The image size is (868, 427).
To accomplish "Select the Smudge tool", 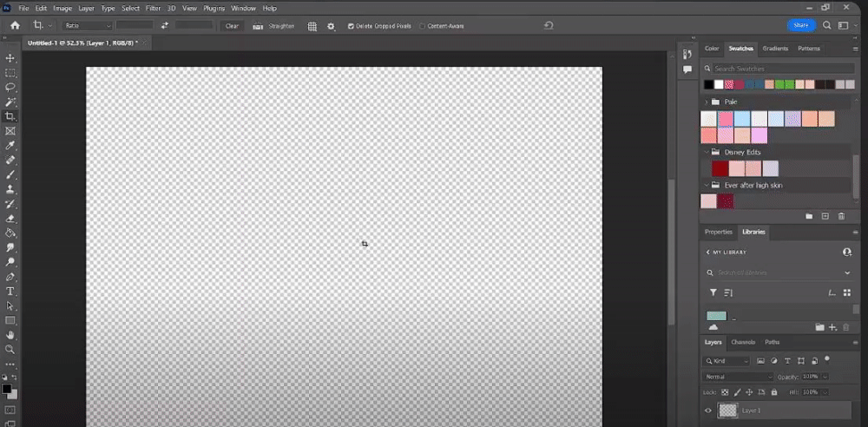I will pos(10,247).
